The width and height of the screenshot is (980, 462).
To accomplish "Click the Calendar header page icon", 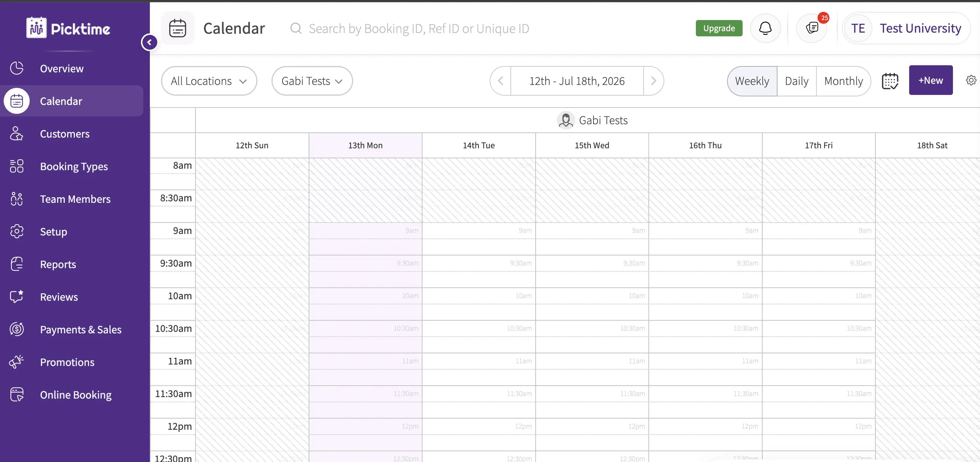I will tap(178, 28).
